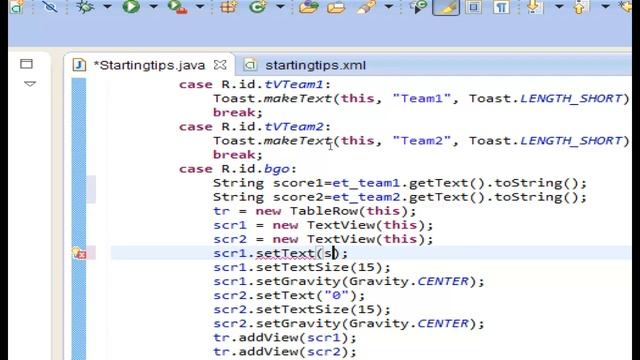Click the New Java Class icon

[x=258, y=7]
